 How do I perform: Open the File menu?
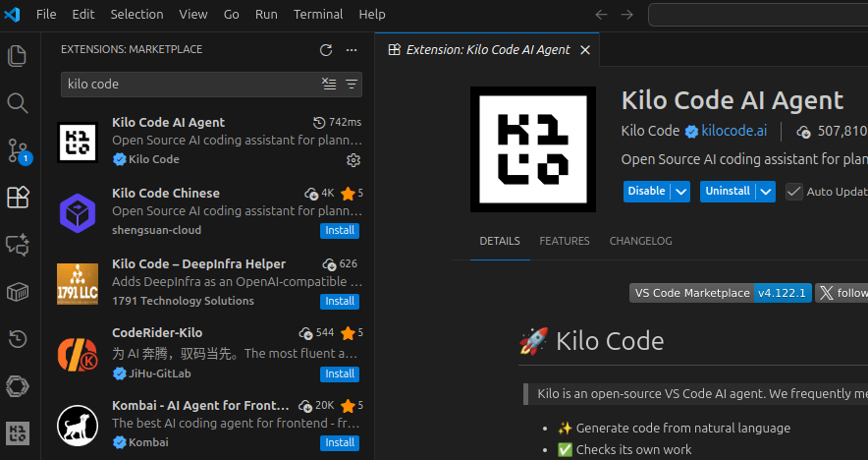coord(46,15)
